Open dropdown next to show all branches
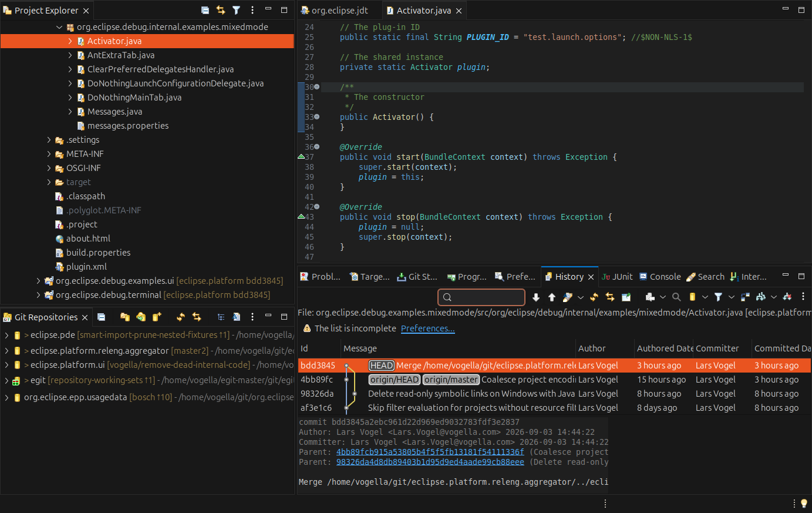 [774, 297]
